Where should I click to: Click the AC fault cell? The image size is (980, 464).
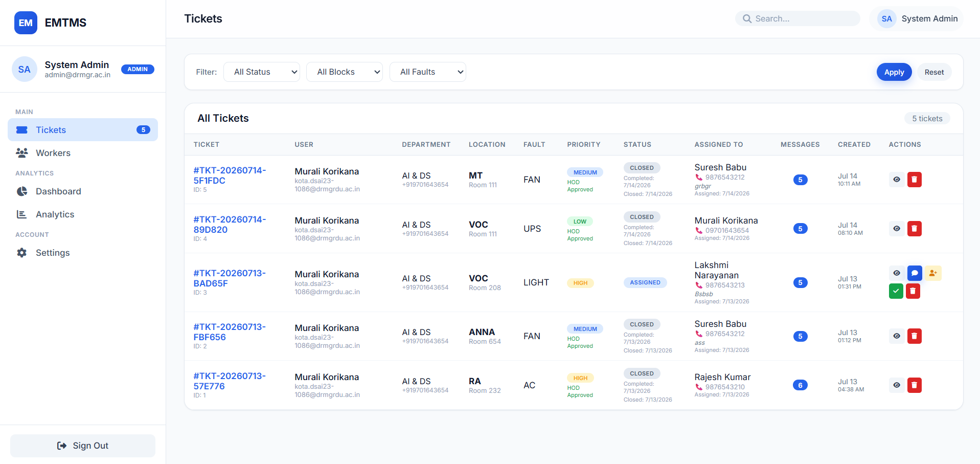pyautogui.click(x=529, y=385)
